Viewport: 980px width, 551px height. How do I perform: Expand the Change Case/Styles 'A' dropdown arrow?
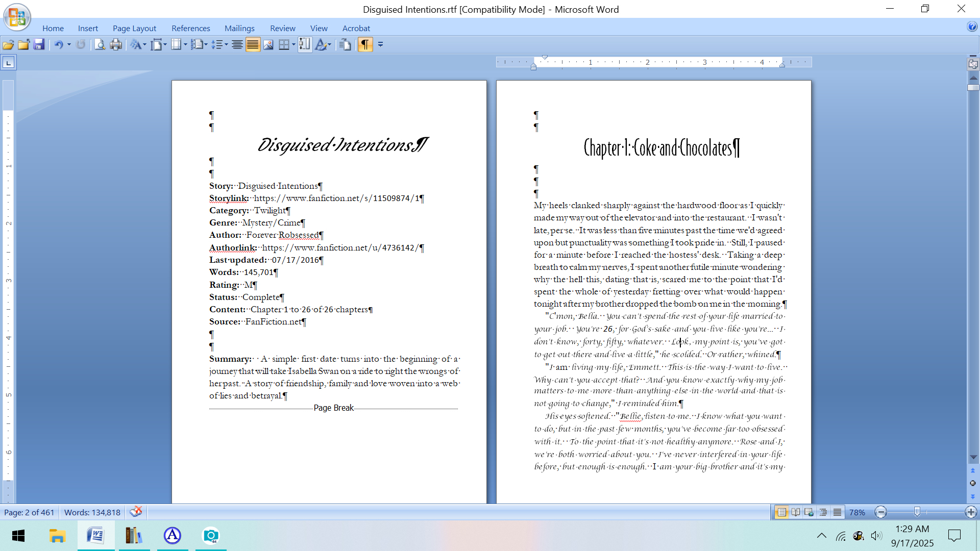tap(145, 45)
